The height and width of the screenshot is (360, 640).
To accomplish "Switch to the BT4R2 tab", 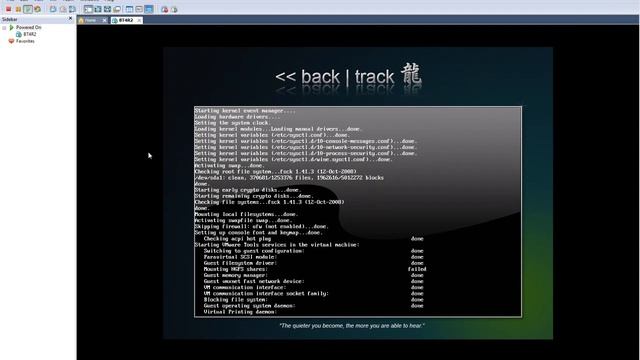I will click(125, 20).
